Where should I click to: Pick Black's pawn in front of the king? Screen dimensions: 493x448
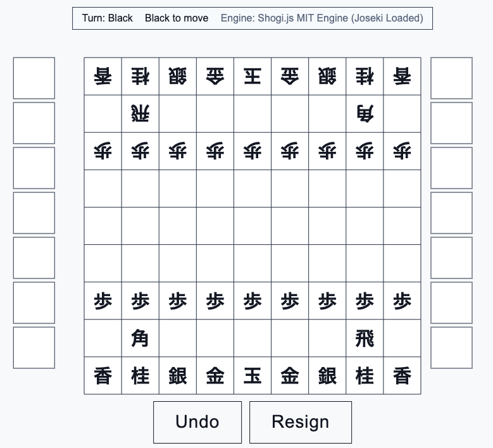click(253, 301)
